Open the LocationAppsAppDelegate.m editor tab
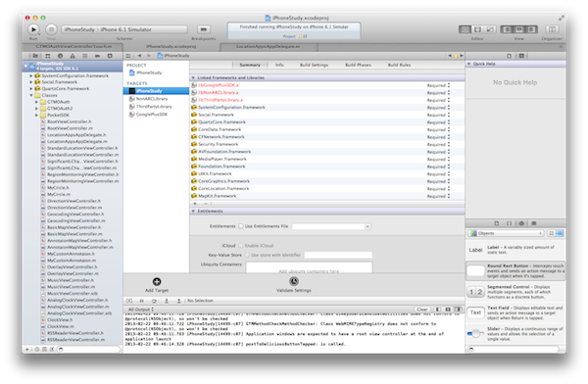 (x=269, y=46)
